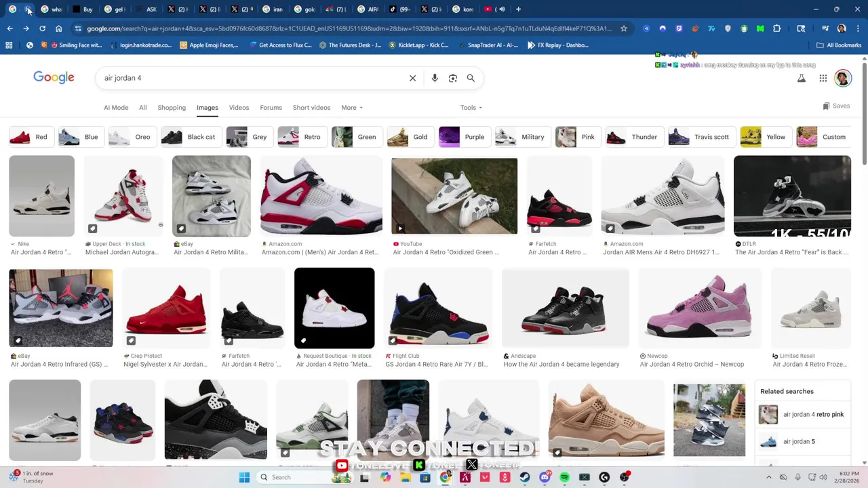Open the FX Replay Dashboard bookmark

(557, 45)
